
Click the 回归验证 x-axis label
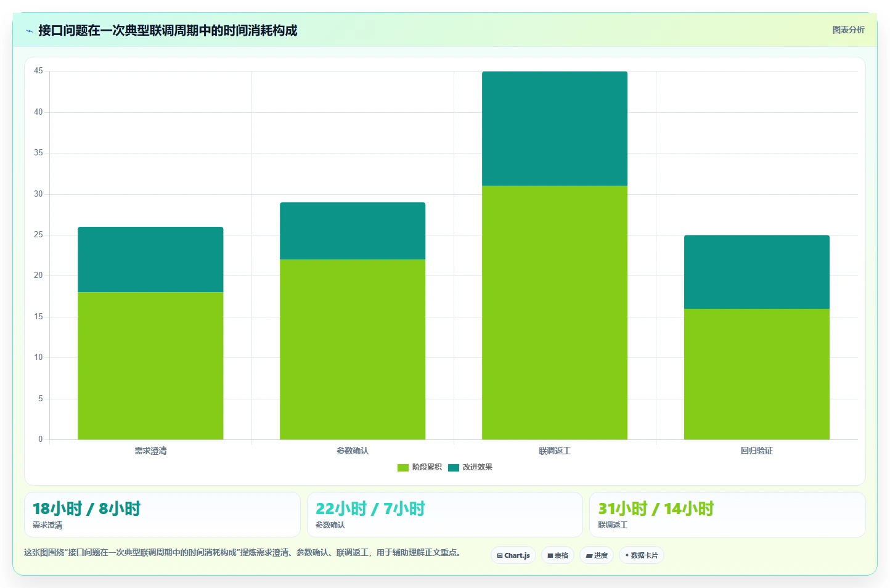tap(757, 451)
